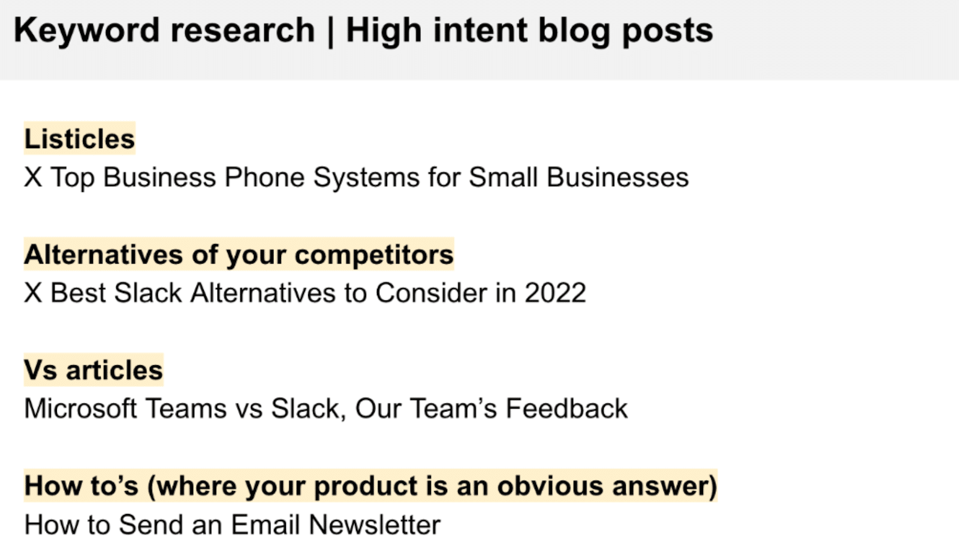Click the leading "X" before "Top Business"
The height and width of the screenshot is (560, 959).
click(x=33, y=178)
